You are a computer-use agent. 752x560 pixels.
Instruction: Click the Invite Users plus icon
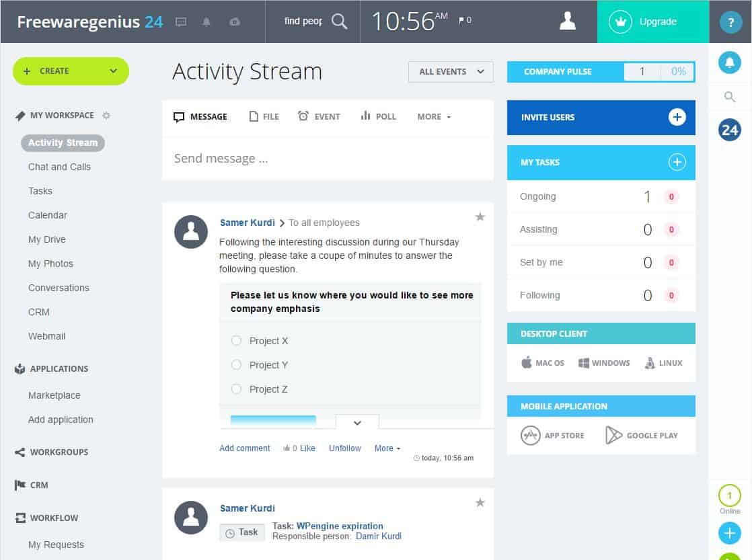point(677,117)
